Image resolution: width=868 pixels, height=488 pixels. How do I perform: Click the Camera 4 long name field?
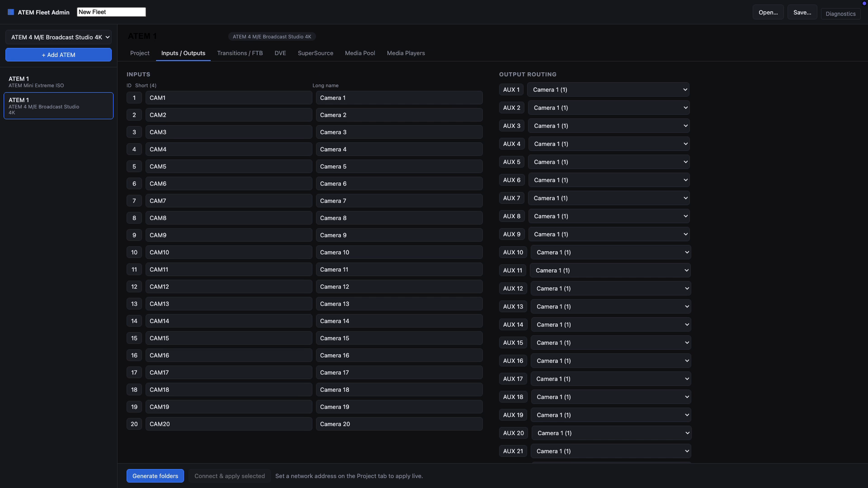(x=399, y=149)
